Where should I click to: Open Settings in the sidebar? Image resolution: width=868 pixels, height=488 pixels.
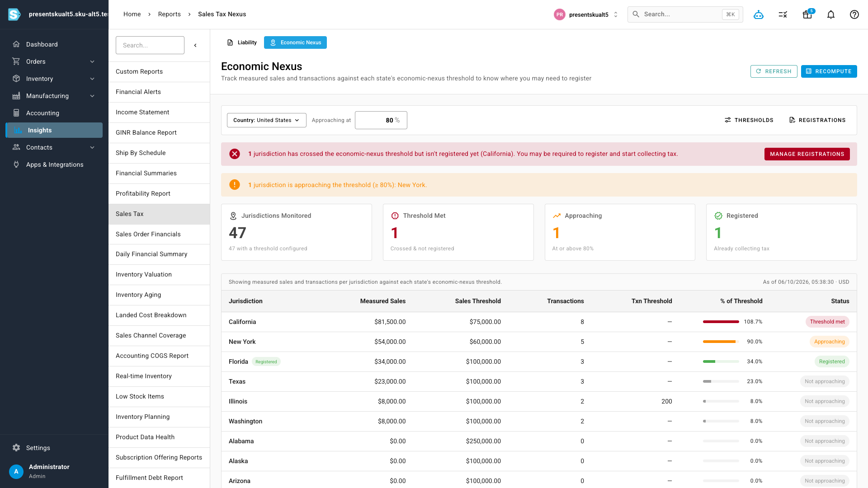coord(54,448)
